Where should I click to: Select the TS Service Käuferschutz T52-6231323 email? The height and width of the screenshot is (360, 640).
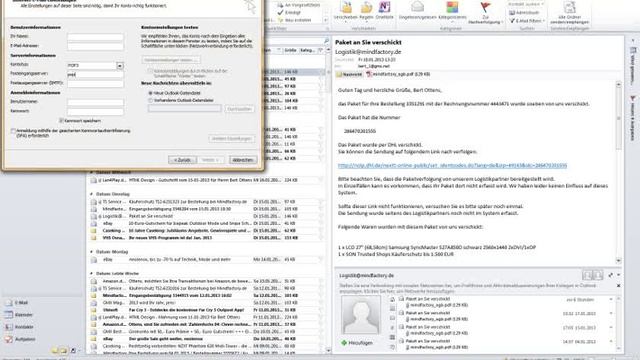(207, 202)
